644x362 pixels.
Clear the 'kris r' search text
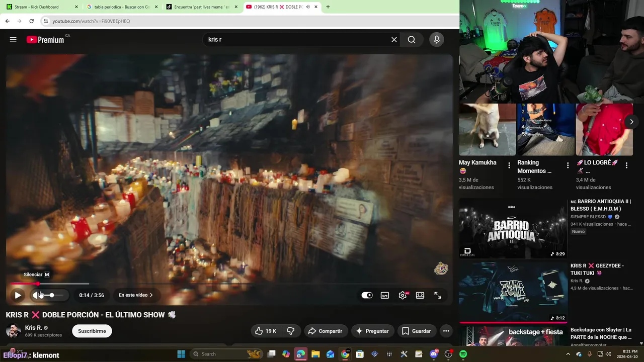394,40
